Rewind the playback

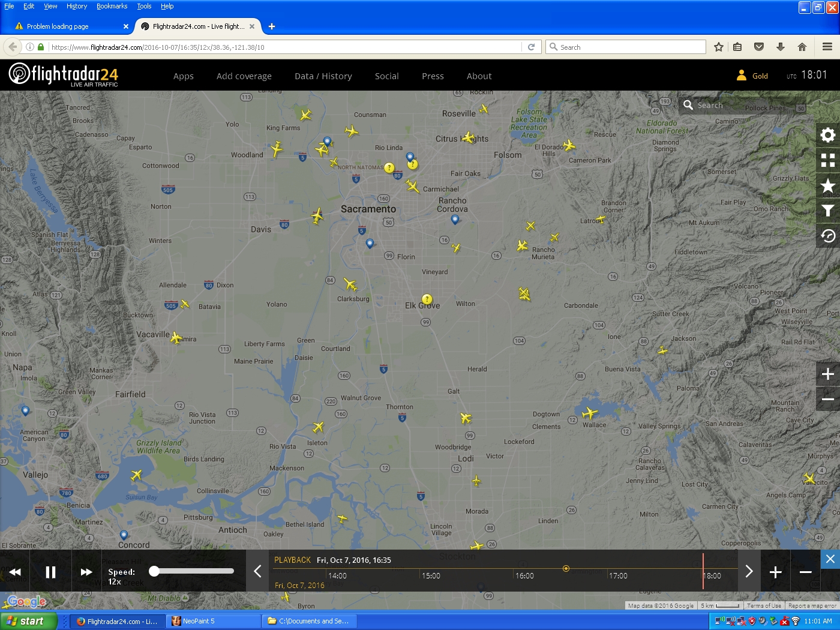[15, 572]
